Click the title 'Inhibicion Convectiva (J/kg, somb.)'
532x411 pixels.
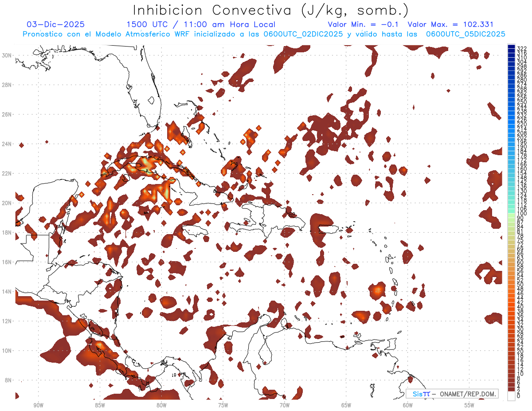click(270, 10)
